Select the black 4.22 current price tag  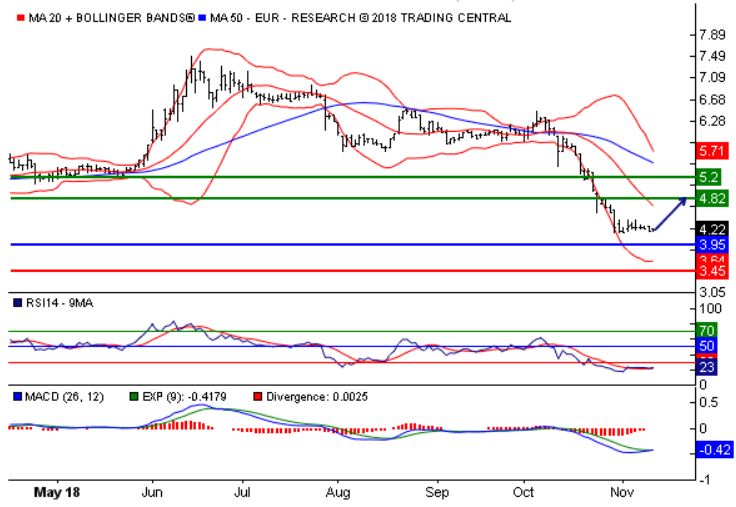[x=711, y=228]
